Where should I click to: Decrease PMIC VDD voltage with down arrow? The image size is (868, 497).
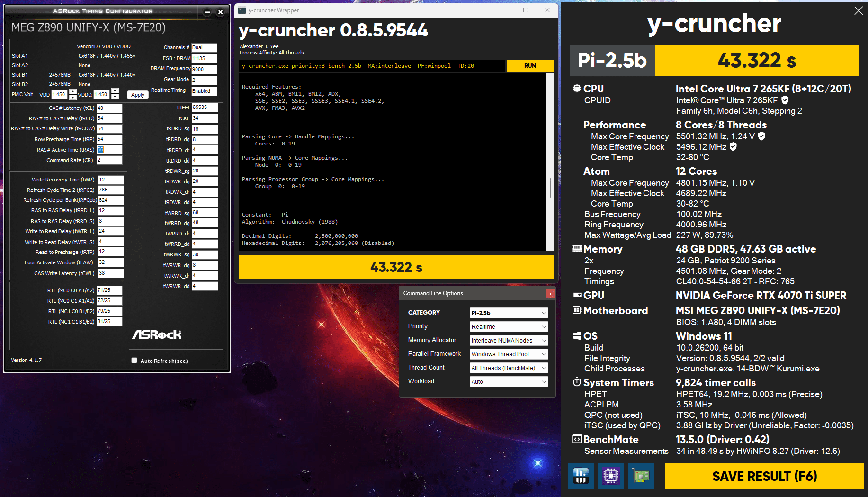72,98
